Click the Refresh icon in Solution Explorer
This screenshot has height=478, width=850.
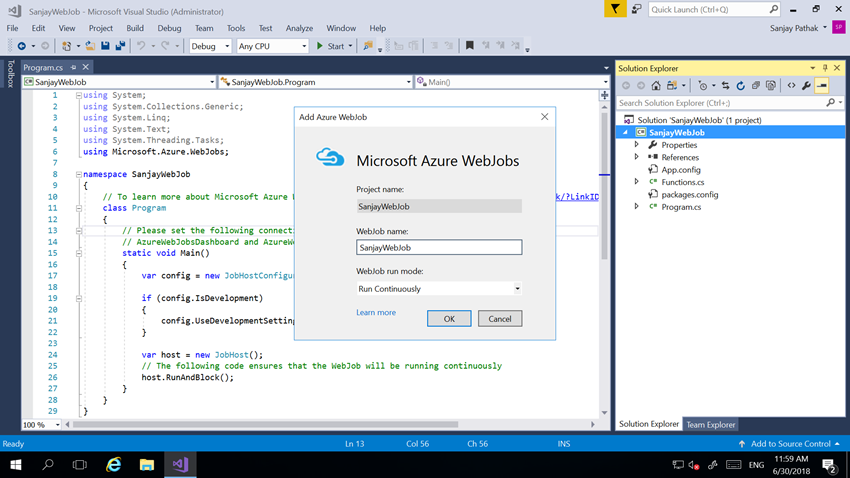pyautogui.click(x=740, y=86)
